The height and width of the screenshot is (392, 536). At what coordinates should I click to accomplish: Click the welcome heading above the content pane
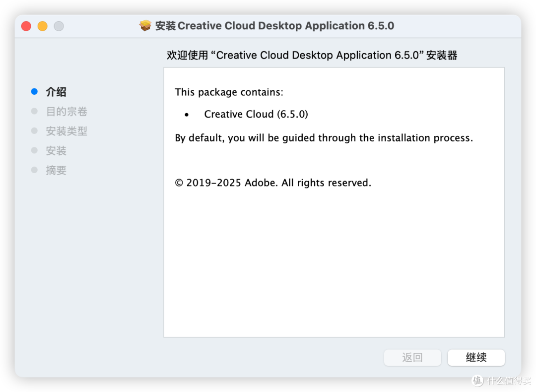click(x=312, y=55)
